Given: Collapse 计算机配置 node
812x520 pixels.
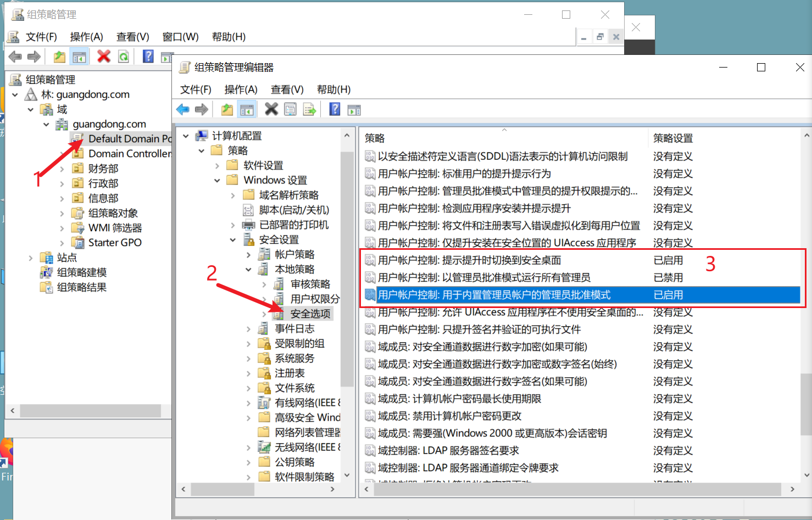Looking at the screenshot, I should [x=186, y=136].
